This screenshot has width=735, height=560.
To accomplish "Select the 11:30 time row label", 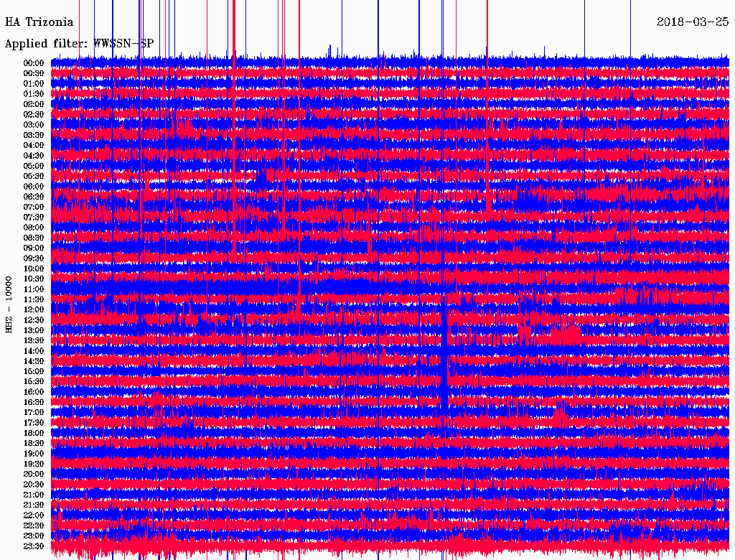I will [34, 299].
